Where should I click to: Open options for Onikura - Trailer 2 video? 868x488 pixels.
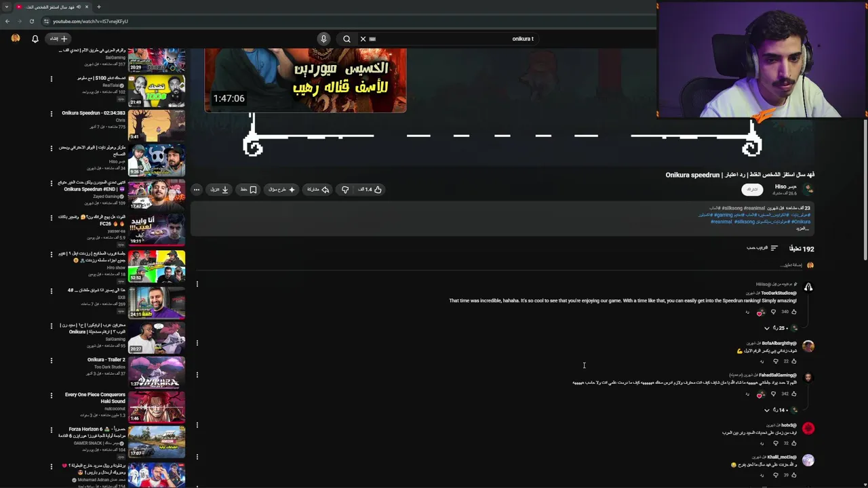coord(51,360)
